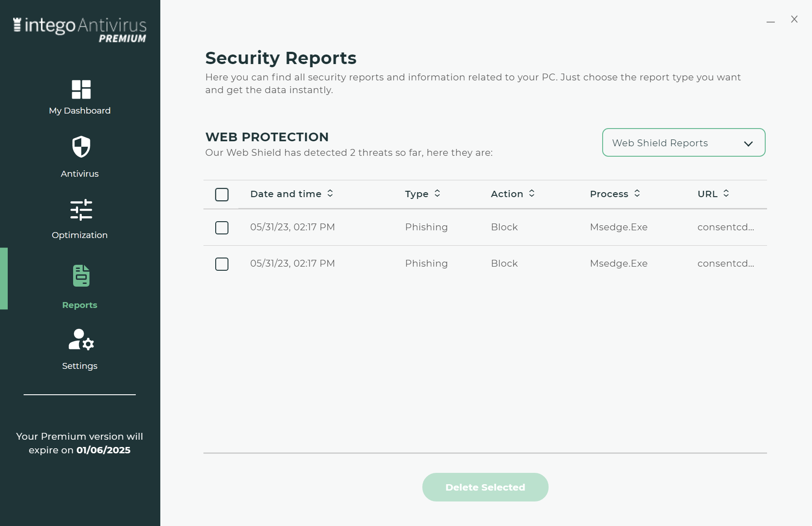Click Msedge.Exe in the first row
This screenshot has width=812, height=526.
coord(619,227)
